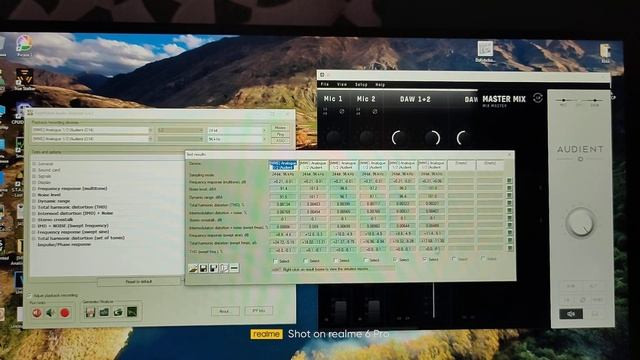Open graph icon for Stereo crosstalk row
This screenshot has width=640, height=360.
tap(509, 218)
